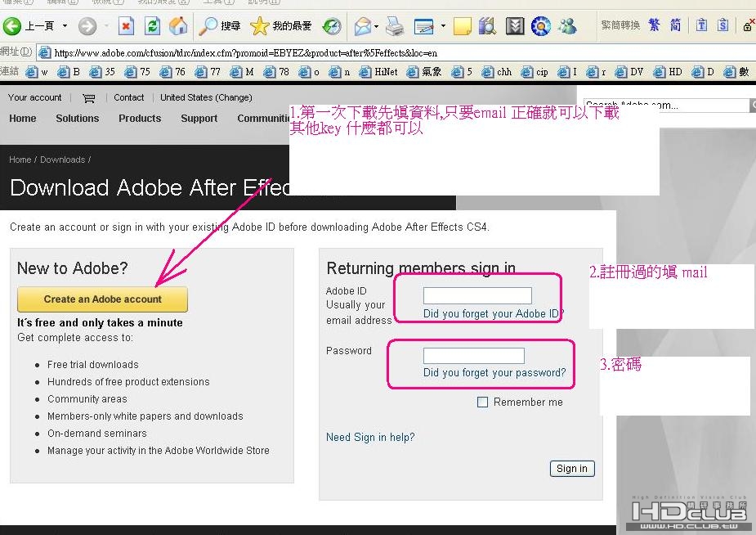Open the History clock icon
This screenshot has width=756, height=535.
tap(332, 26)
